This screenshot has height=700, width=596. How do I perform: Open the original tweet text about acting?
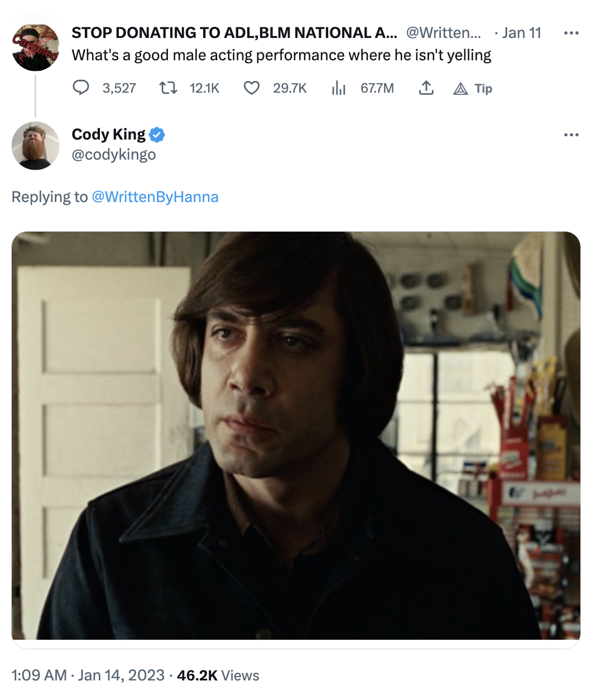pyautogui.click(x=281, y=55)
